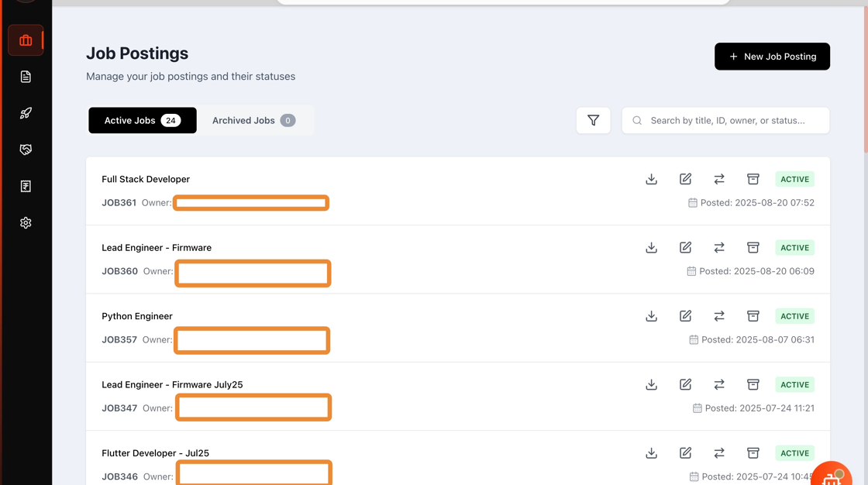
Task: Open the settings gear in sidebar
Action: pos(26,222)
